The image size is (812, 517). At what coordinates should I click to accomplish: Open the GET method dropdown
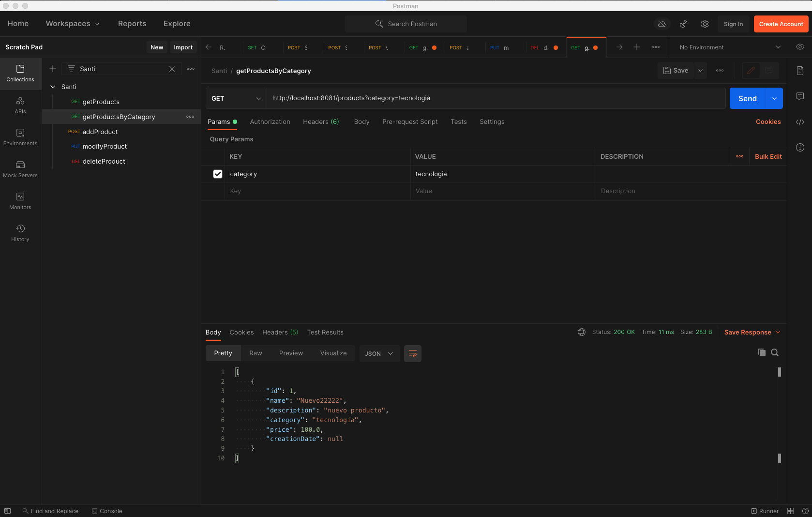point(236,99)
